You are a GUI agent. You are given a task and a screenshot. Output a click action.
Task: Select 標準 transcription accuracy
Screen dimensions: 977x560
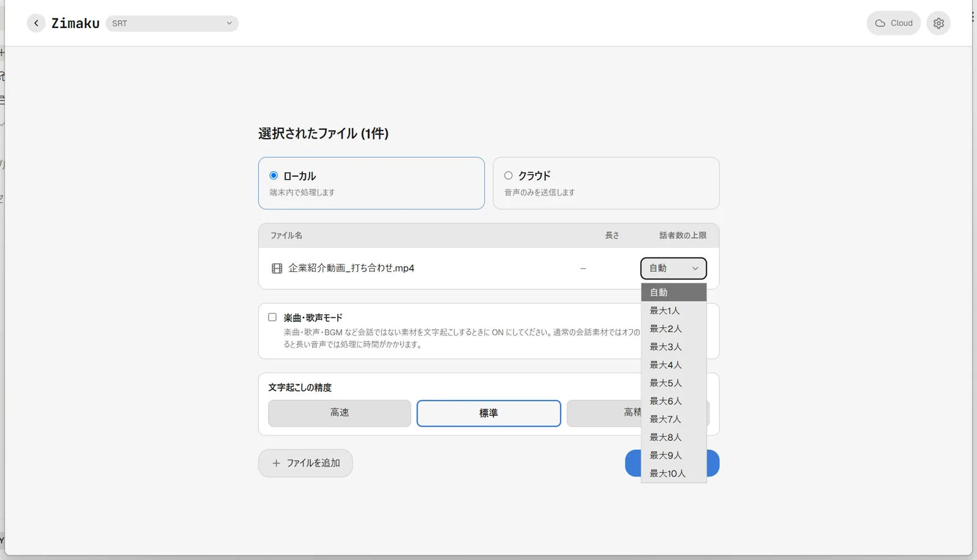[488, 413]
